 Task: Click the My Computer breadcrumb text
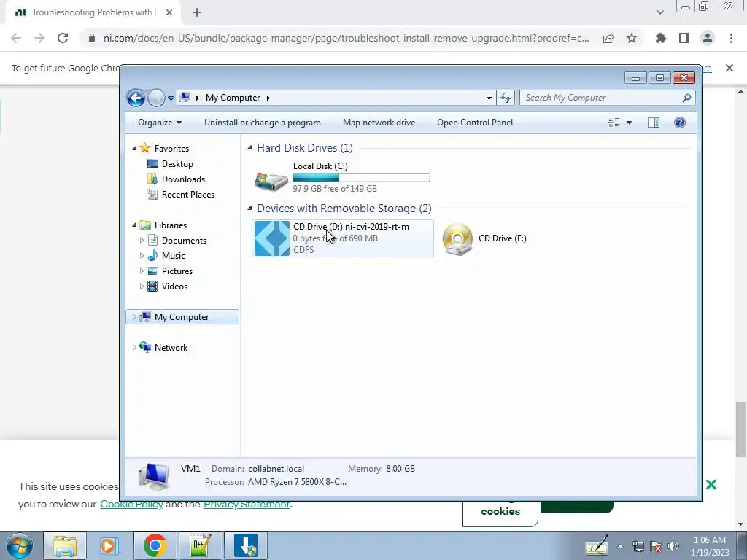pyautogui.click(x=233, y=98)
